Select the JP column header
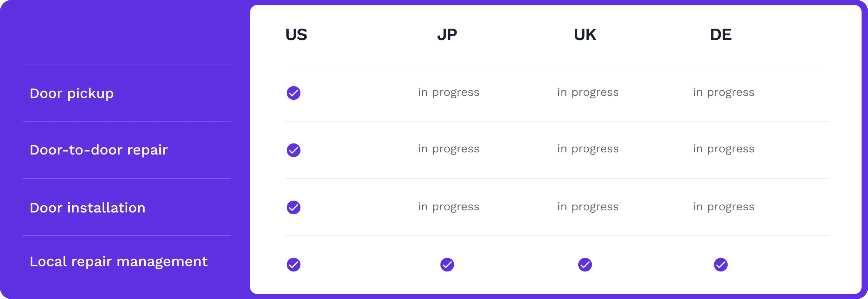Image resolution: width=868 pixels, height=299 pixels. (447, 35)
